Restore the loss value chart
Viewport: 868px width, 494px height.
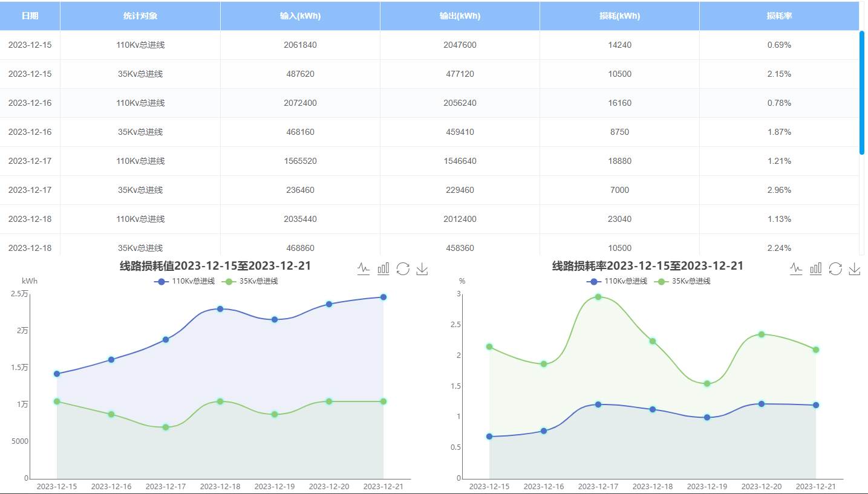click(x=403, y=268)
